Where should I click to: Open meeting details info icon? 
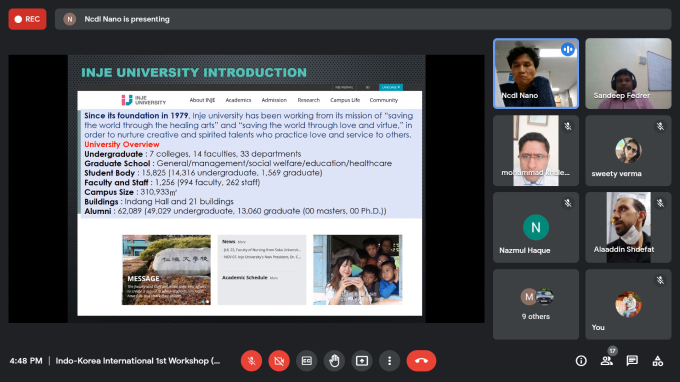[x=581, y=361]
